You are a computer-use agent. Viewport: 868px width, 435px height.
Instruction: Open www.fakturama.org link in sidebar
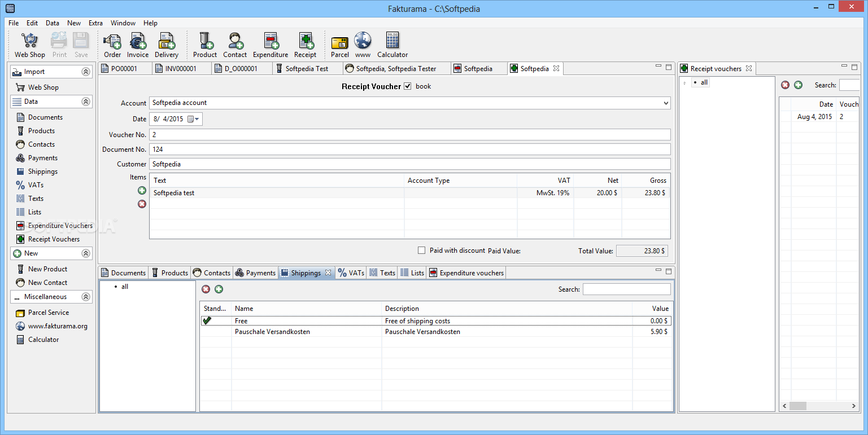point(51,326)
